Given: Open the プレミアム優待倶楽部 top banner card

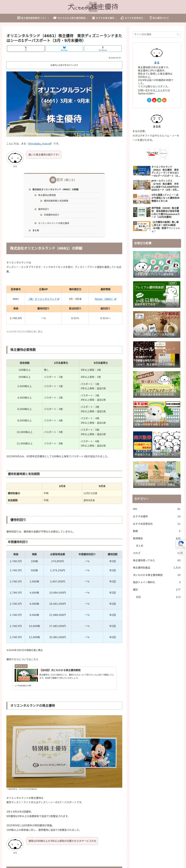Looking at the screenshot, I should coord(157,264).
